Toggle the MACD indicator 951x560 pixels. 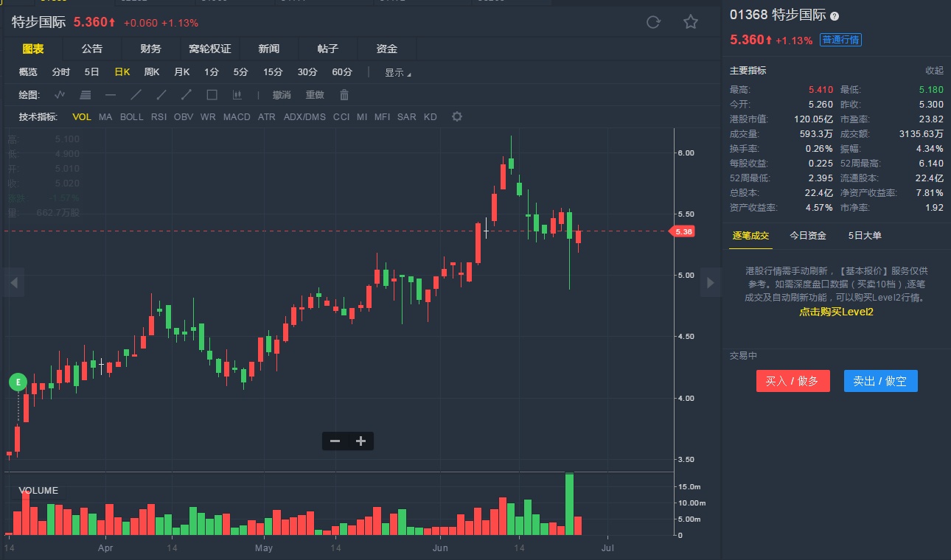[237, 116]
